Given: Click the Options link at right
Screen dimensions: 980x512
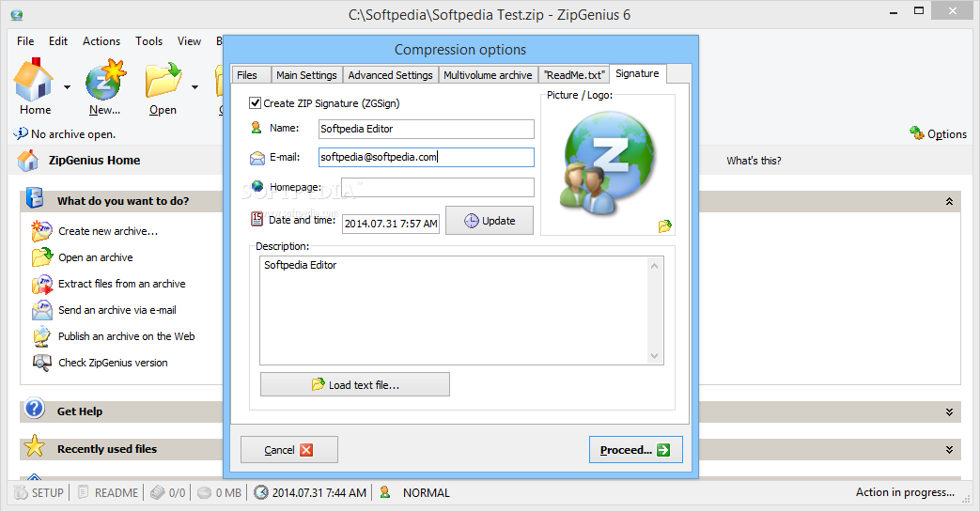Looking at the screenshot, I should (x=947, y=133).
